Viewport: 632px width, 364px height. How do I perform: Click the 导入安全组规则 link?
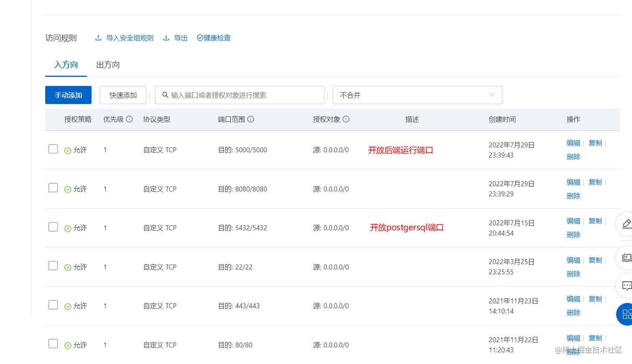tap(130, 38)
